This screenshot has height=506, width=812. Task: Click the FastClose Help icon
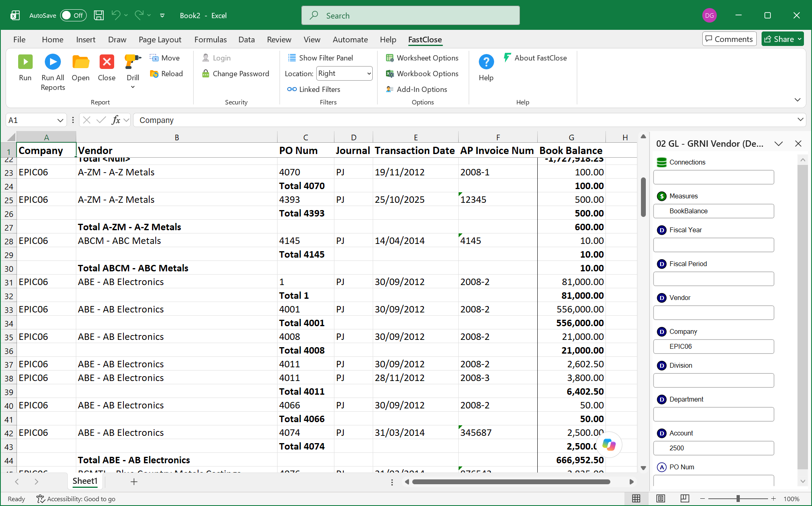click(486, 62)
